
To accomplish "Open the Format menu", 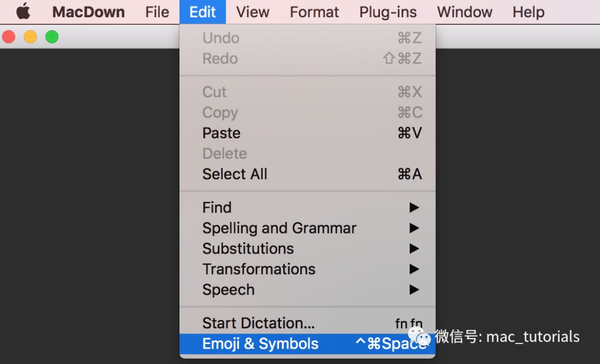I will (314, 12).
